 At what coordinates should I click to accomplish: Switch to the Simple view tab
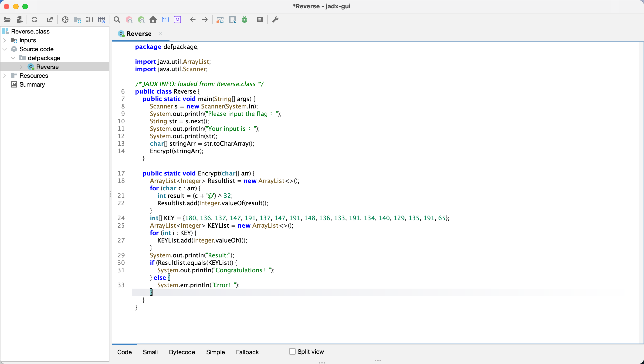(216, 352)
